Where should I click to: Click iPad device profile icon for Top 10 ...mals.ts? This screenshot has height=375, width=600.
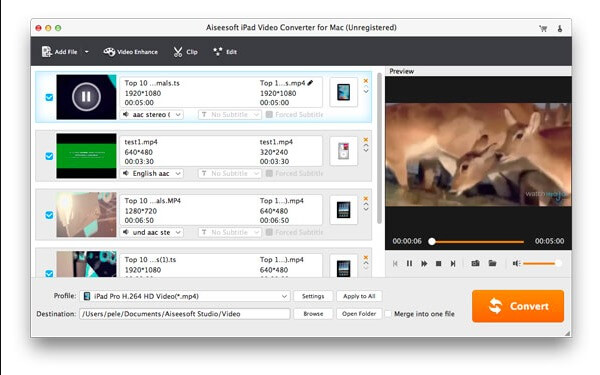click(x=344, y=92)
